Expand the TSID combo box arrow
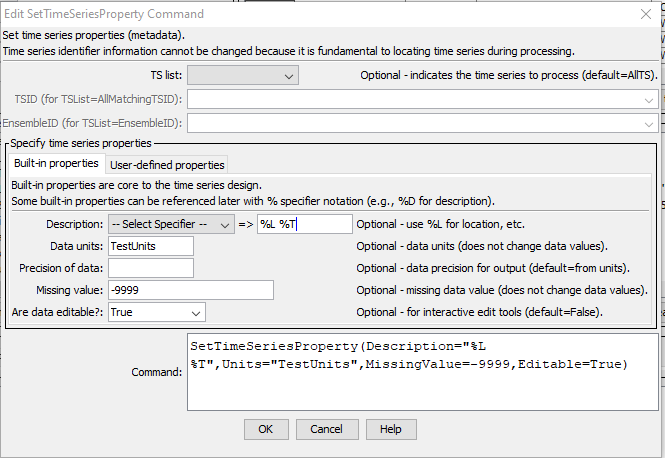 [648, 100]
